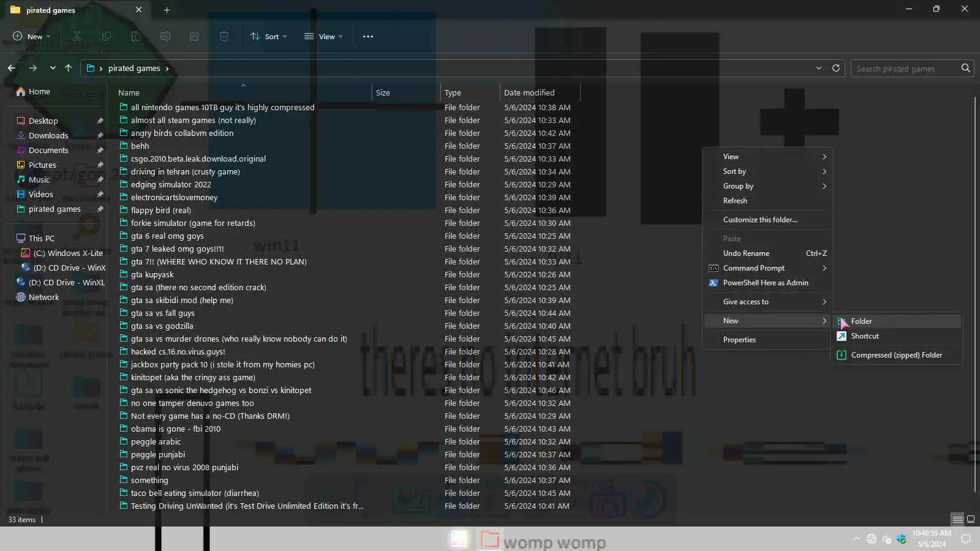Image resolution: width=980 pixels, height=551 pixels.
Task: Select the folder hacked cs.16.no.virus.guys!
Action: pos(178,351)
